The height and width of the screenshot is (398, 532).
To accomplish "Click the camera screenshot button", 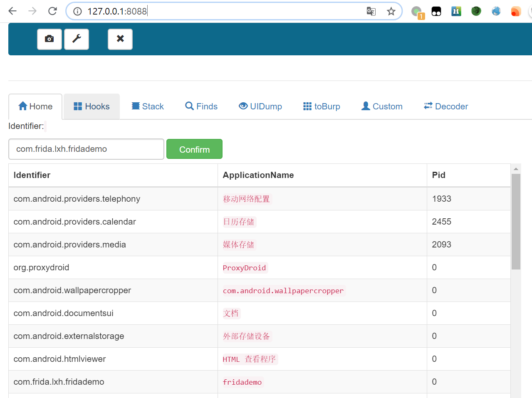I will (x=49, y=39).
